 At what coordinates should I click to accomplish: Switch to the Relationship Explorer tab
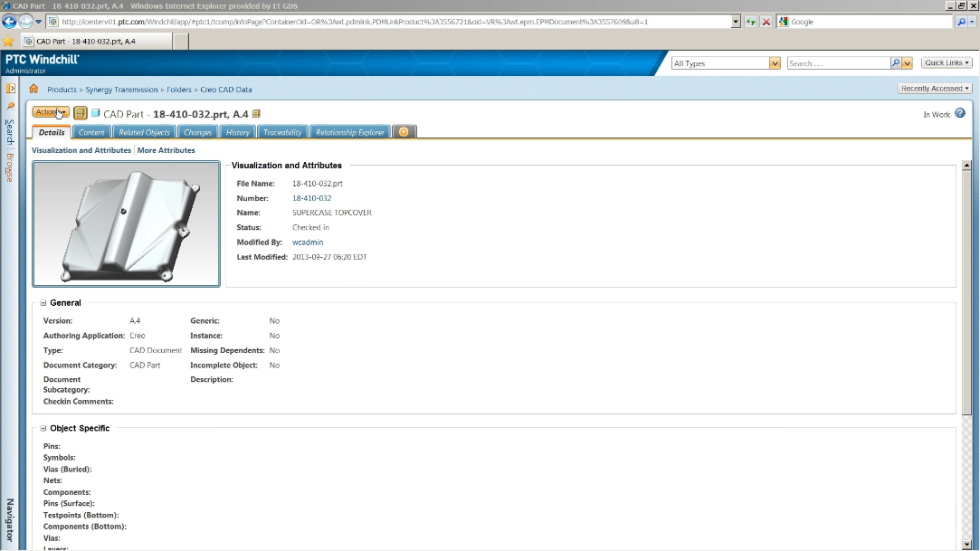click(x=350, y=132)
